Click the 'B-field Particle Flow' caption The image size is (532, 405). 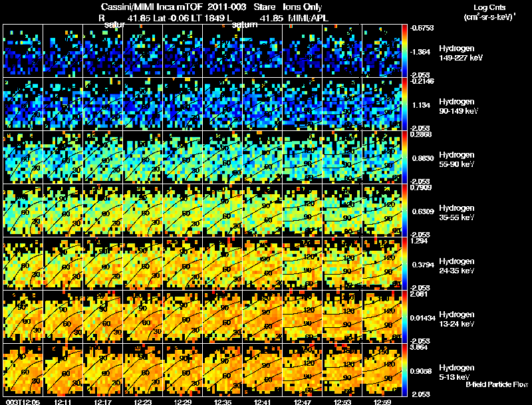pos(497,384)
